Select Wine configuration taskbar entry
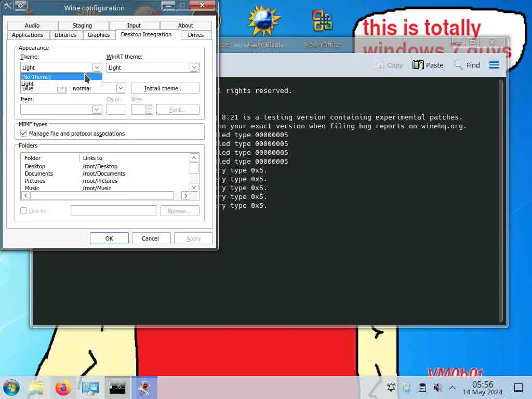The image size is (532, 399). click(144, 387)
